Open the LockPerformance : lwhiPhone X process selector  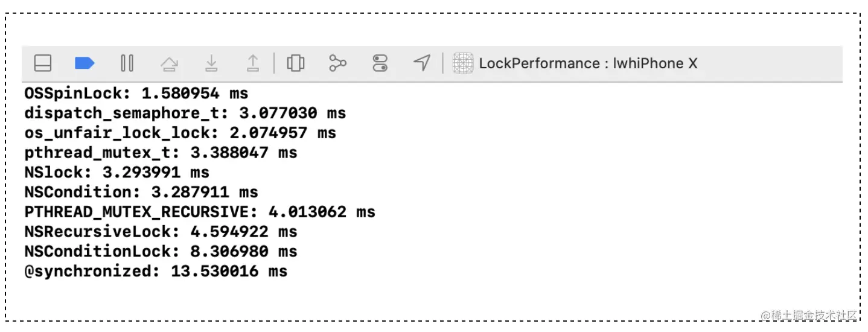(588, 63)
